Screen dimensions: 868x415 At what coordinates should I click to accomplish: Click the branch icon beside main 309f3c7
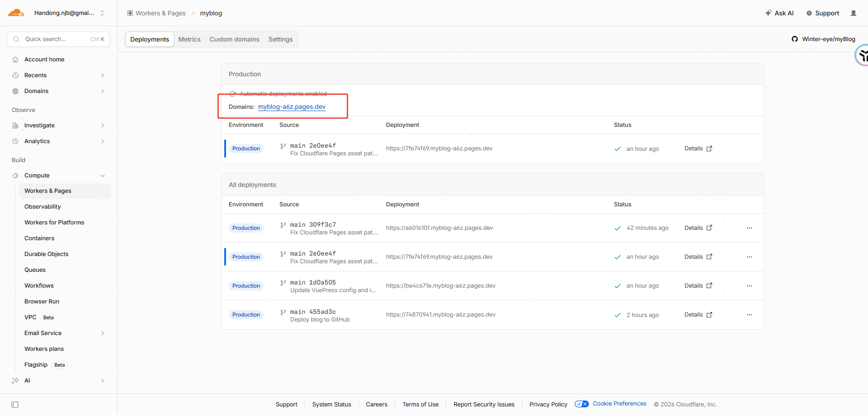tap(283, 225)
